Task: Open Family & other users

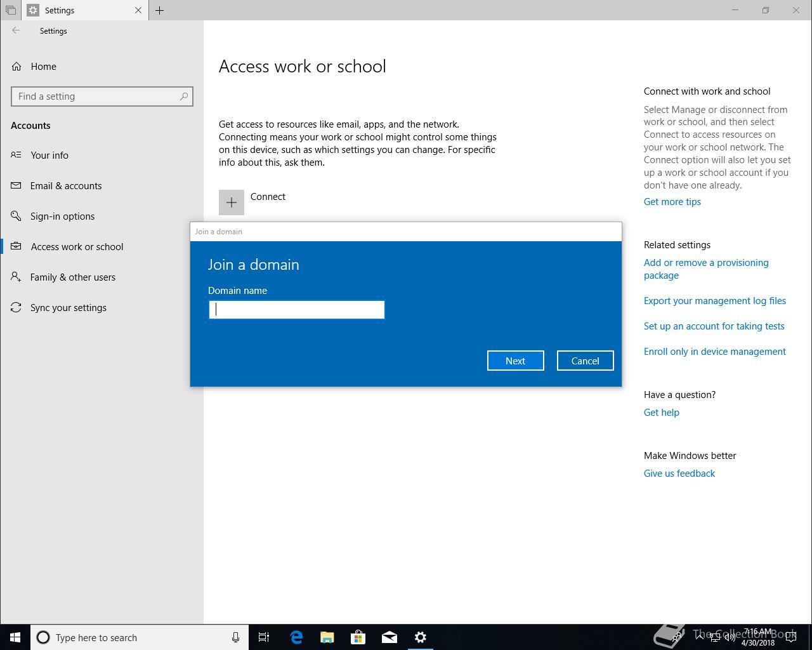Action: pyautogui.click(x=73, y=277)
